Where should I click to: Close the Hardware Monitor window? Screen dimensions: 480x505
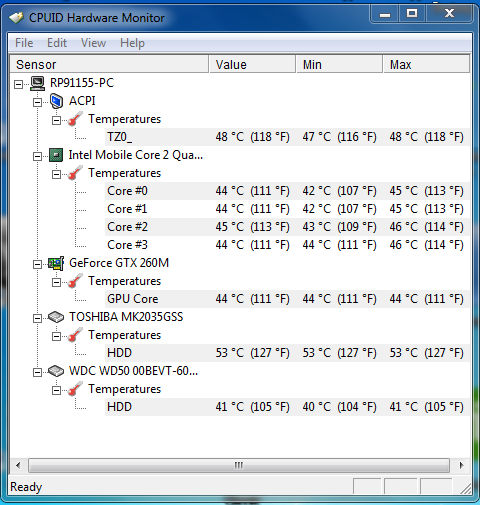coord(449,14)
